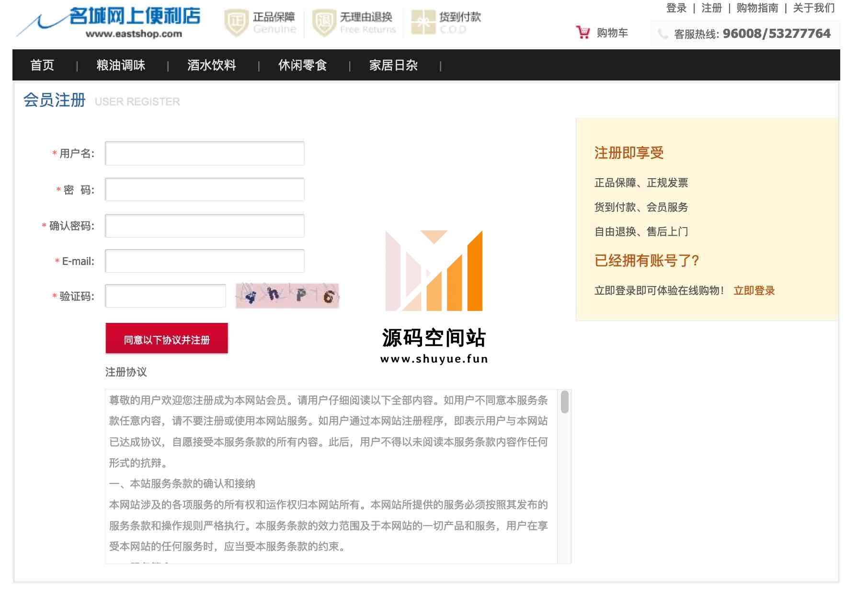Click the 已经拥有账号了? heading
This screenshot has width=868, height=596.
(647, 261)
